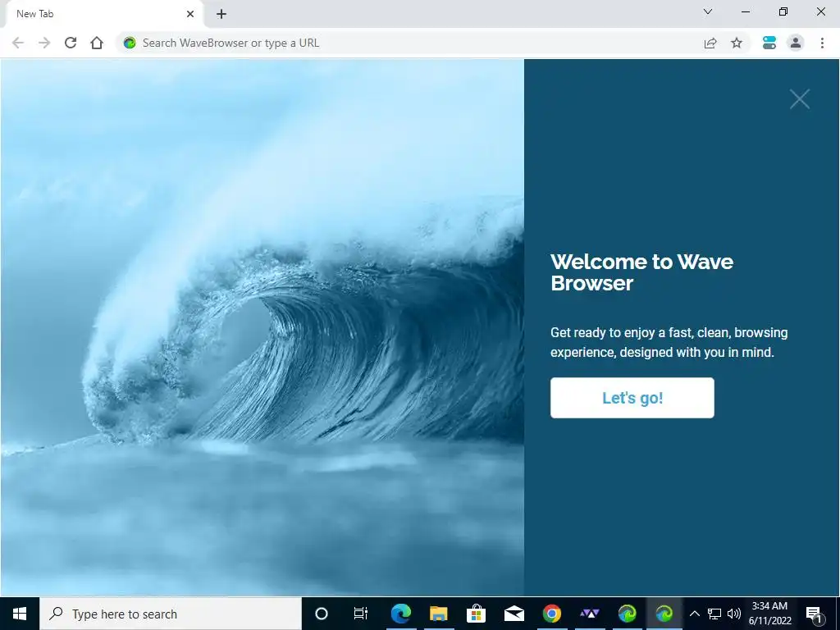Open File Explorer from taskbar

(x=438, y=614)
